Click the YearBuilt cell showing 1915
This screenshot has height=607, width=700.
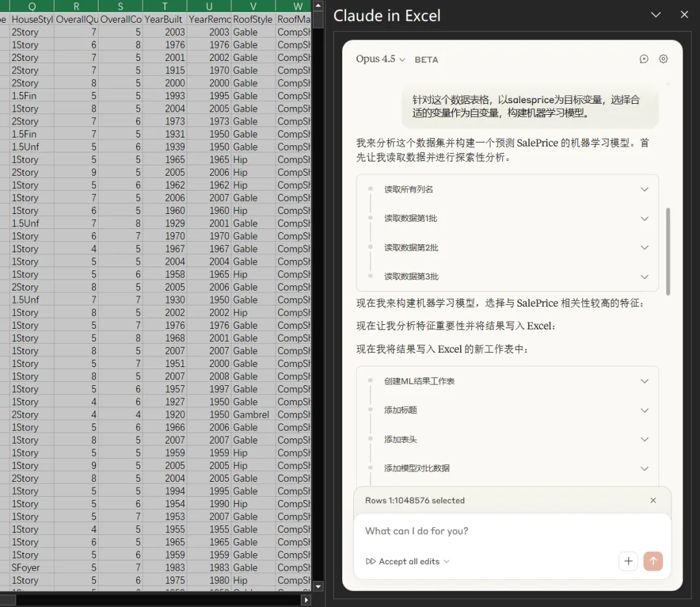coord(165,71)
